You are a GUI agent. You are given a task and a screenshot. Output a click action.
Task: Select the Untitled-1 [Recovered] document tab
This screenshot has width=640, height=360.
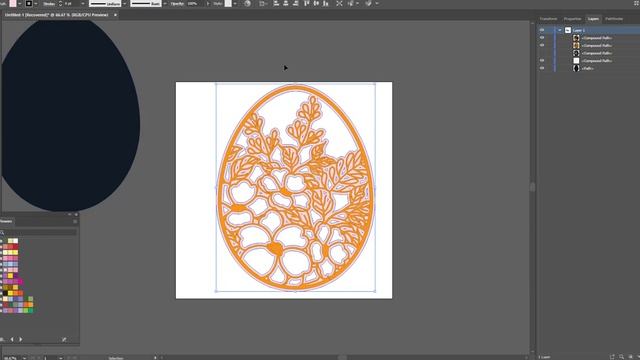(57, 15)
